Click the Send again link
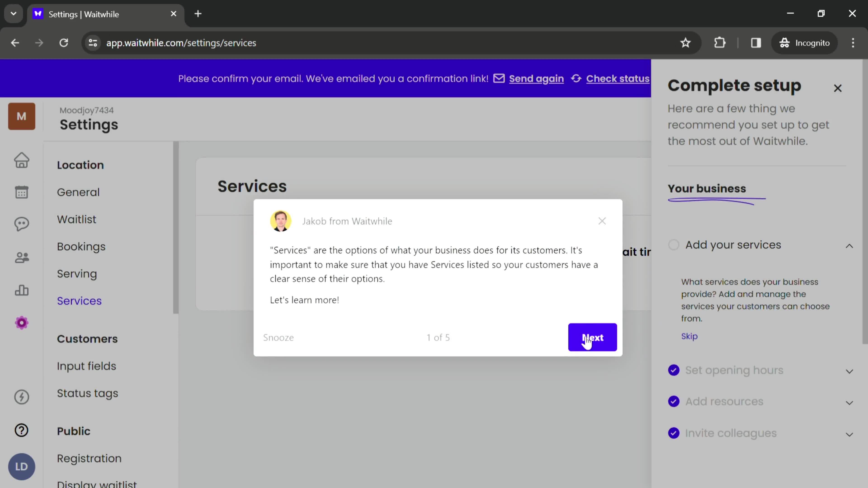Screen dimensions: 868x488 click(536, 78)
